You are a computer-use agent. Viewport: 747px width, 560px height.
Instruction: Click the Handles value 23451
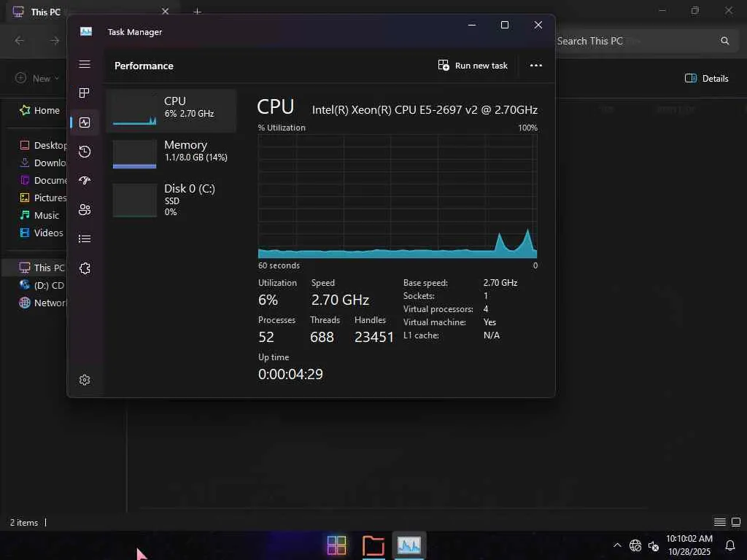click(374, 337)
